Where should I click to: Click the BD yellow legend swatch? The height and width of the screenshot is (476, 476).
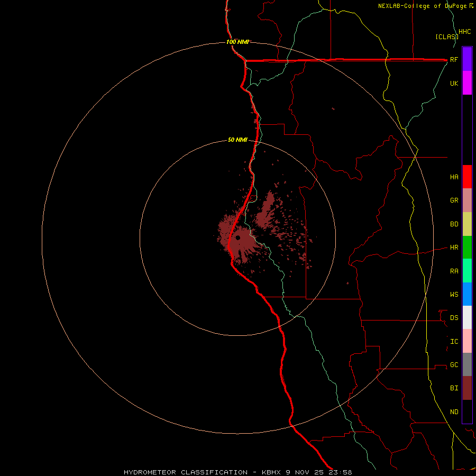click(467, 224)
